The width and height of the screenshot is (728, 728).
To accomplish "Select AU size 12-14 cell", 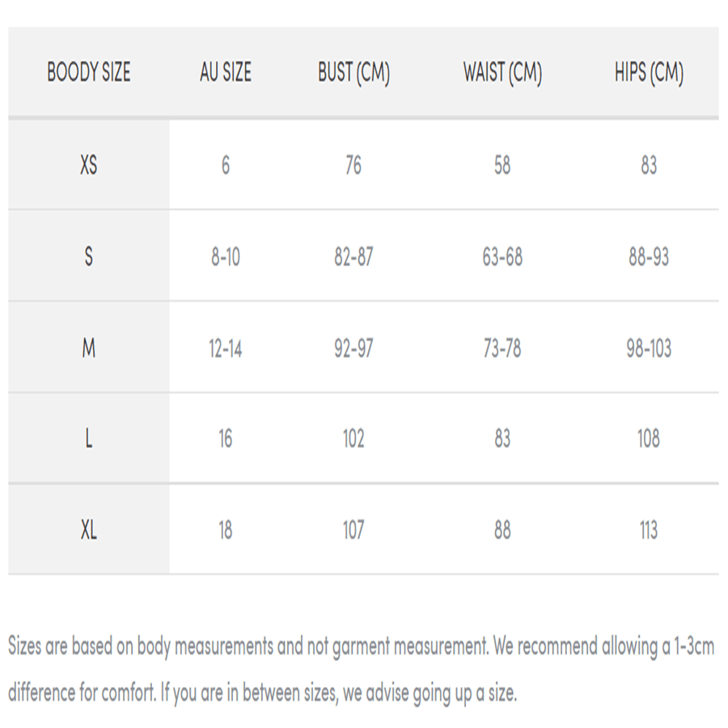I will click(226, 348).
